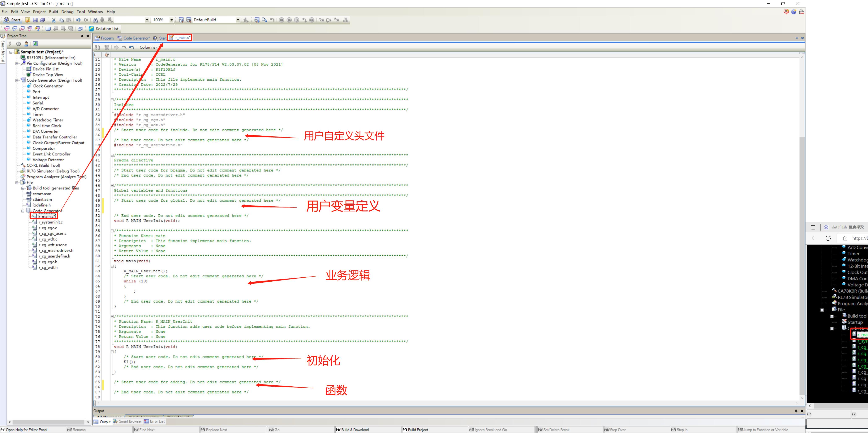The width and height of the screenshot is (868, 433).
Task: Expand the Build tool generated files node
Action: point(23,188)
